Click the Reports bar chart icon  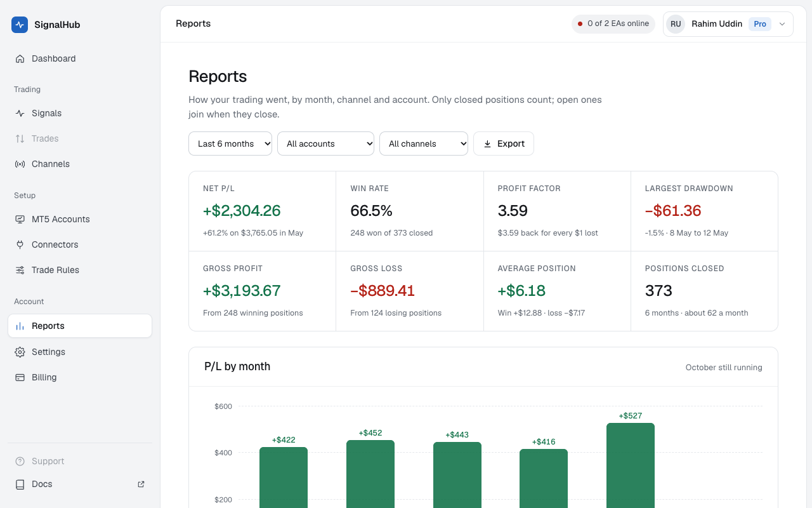point(20,326)
